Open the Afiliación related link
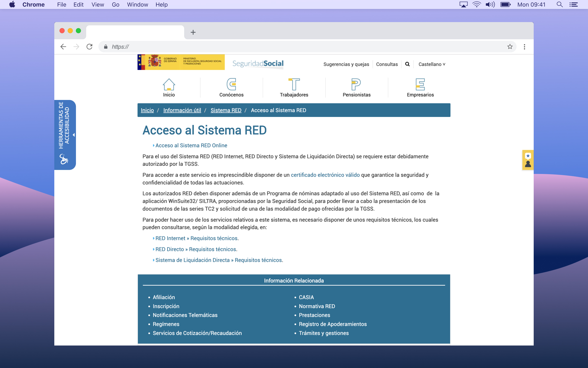The height and width of the screenshot is (368, 588). pyautogui.click(x=164, y=297)
